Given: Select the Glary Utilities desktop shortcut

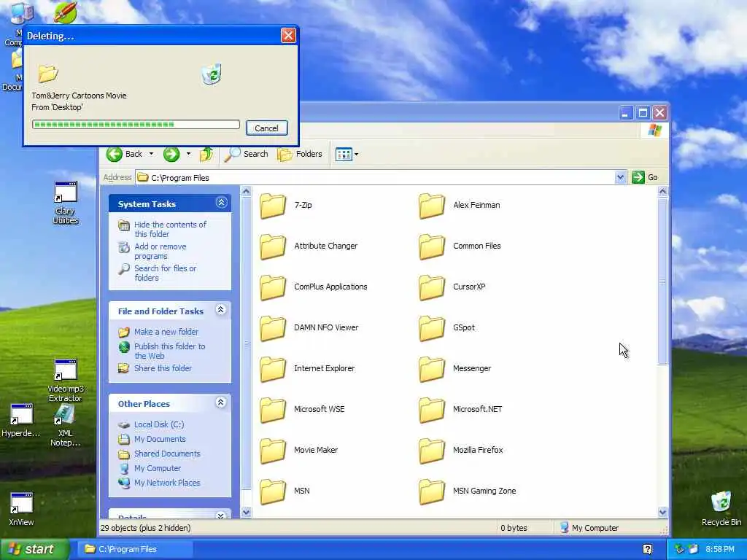Looking at the screenshot, I should tap(65, 203).
